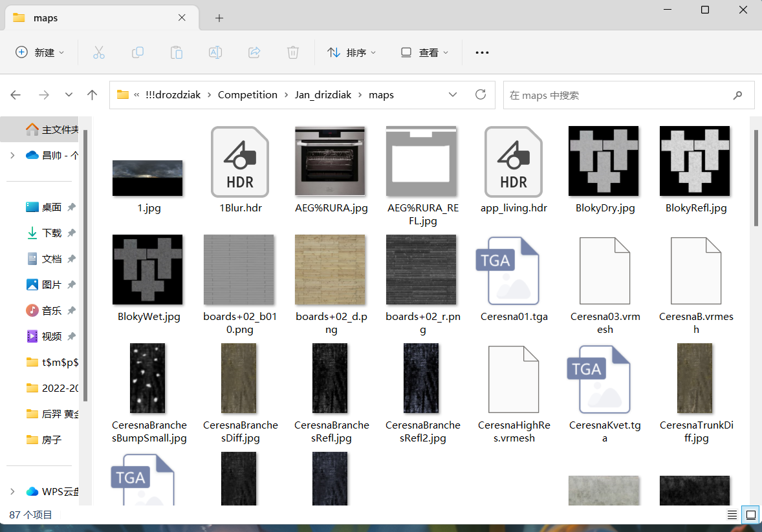Click the Share icon in toolbar
The image size is (762, 532).
point(254,52)
